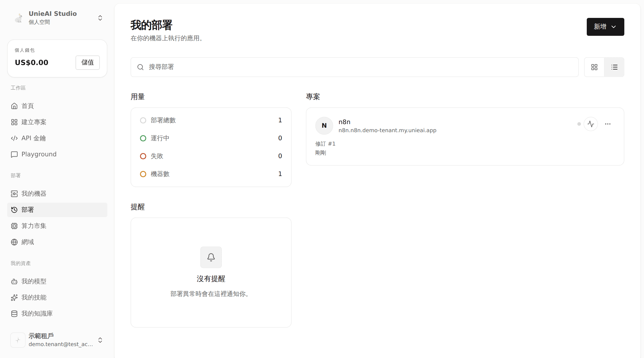Select the 運行中 usage row
644x358 pixels.
[x=211, y=138]
